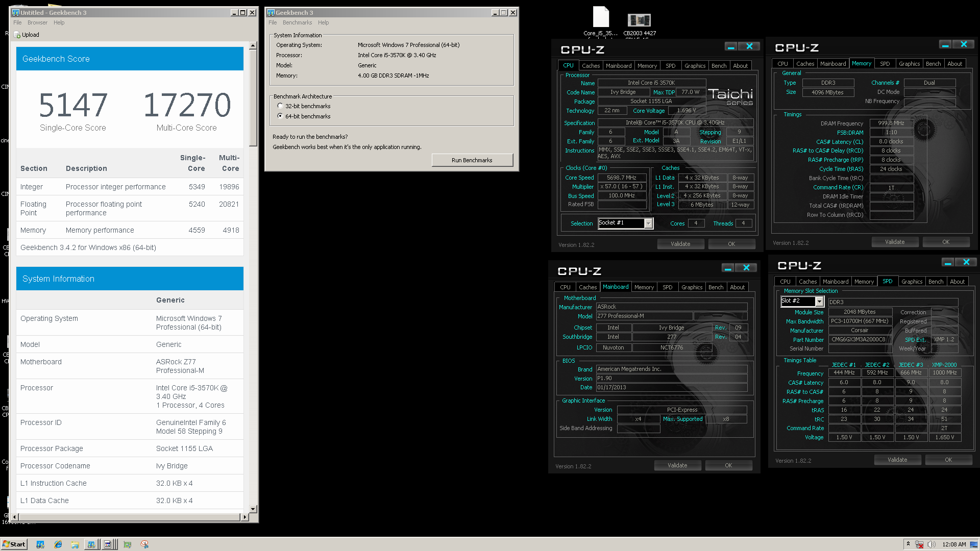The image size is (980, 551).
Task: Click Validate in CPU-Z Mainboard window
Action: (x=677, y=465)
